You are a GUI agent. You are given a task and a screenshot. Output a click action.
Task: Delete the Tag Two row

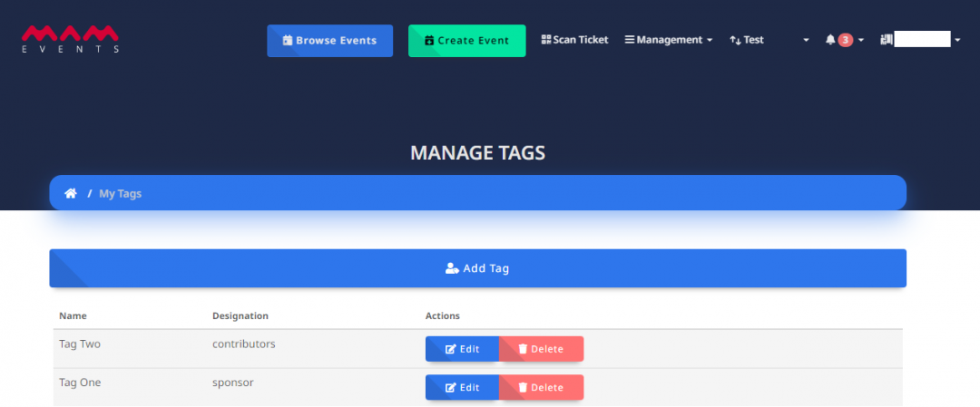tap(541, 349)
